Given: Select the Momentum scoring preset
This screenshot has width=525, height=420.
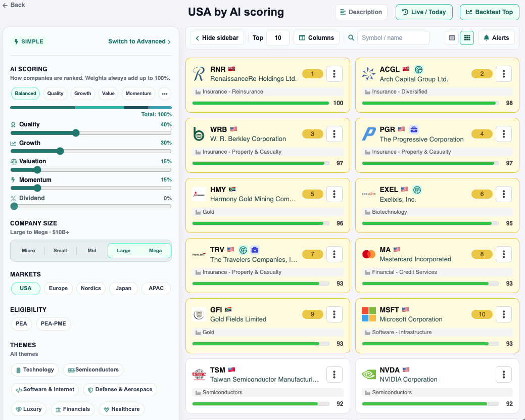Looking at the screenshot, I should coord(138,94).
